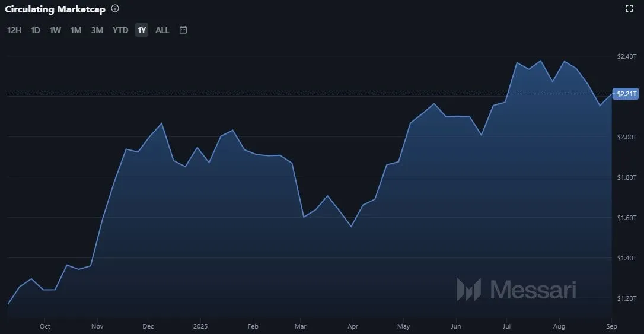This screenshot has height=334, width=644.
Task: Click the Dec x-axis label
Action: tap(148, 326)
